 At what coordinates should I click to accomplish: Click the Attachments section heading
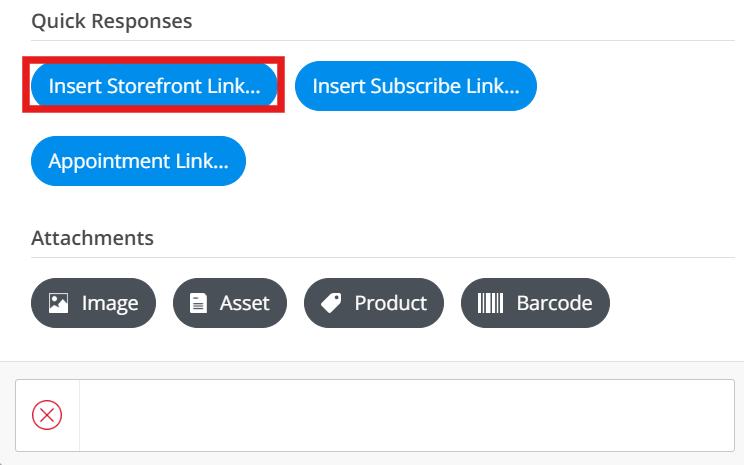(92, 238)
